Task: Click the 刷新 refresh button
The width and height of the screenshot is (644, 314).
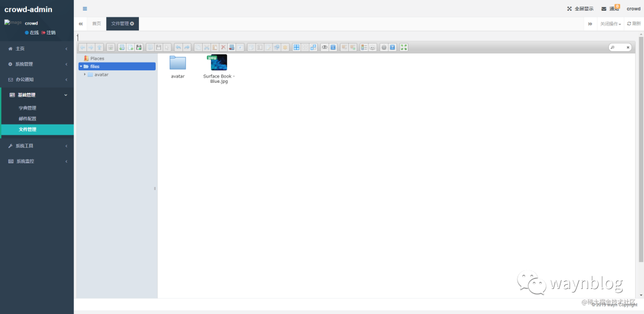Action: [634, 24]
